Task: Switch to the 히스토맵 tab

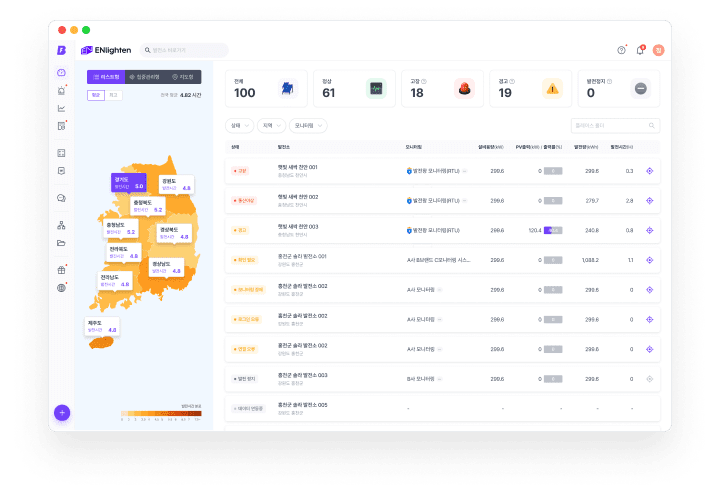Action: pyautogui.click(x=106, y=76)
